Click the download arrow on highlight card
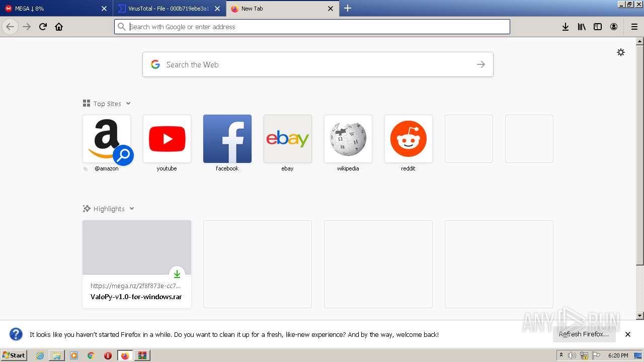Screen dimensions: 644x362 point(177,274)
